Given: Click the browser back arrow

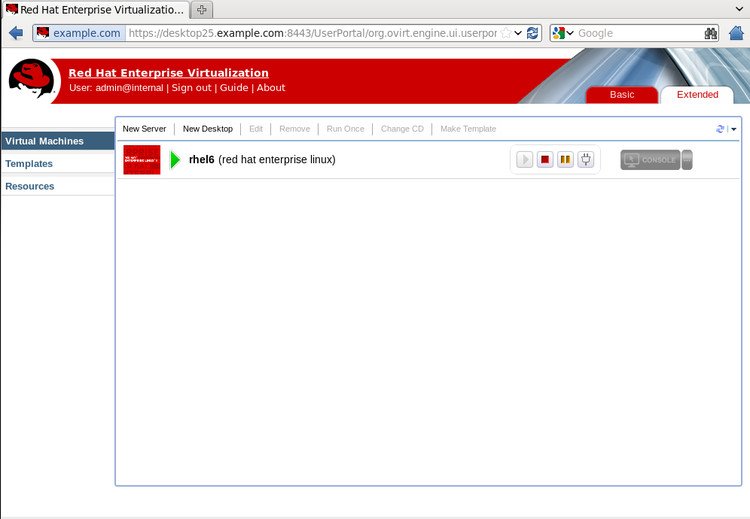Looking at the screenshot, I should 16,33.
